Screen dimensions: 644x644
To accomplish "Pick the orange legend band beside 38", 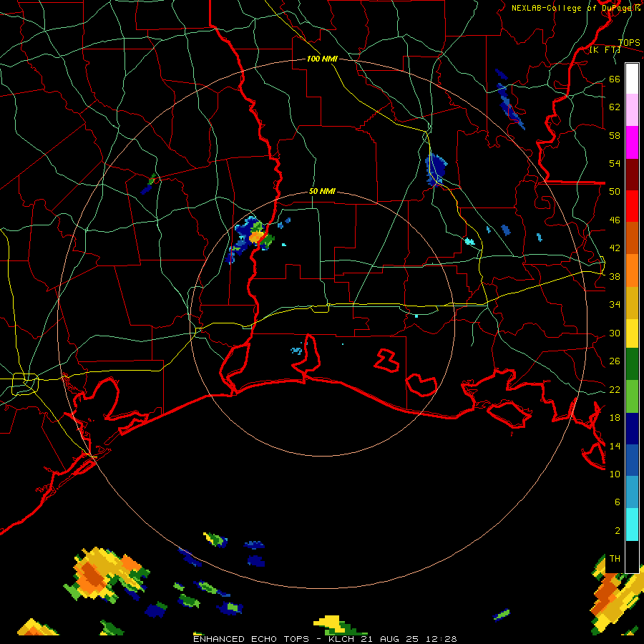I will pos(632,270).
